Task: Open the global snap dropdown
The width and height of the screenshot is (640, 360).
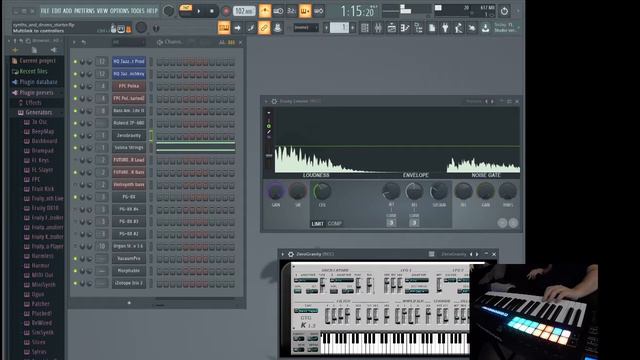Action: 306,28
